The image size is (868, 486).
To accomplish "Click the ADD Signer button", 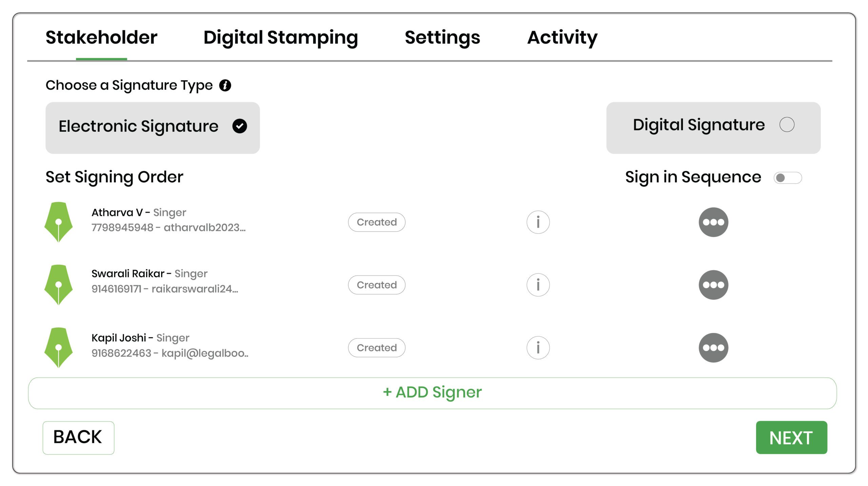I will [432, 393].
